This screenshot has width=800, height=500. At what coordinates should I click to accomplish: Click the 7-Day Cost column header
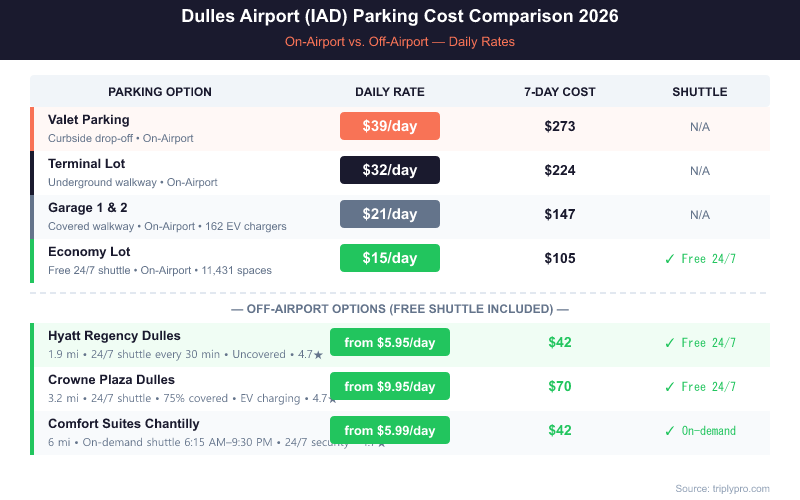coord(560,92)
